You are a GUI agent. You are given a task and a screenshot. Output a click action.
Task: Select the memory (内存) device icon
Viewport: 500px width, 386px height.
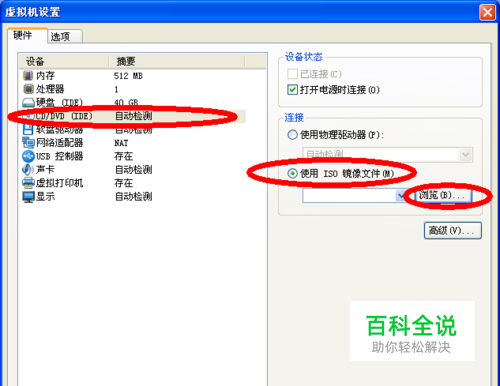click(28, 76)
